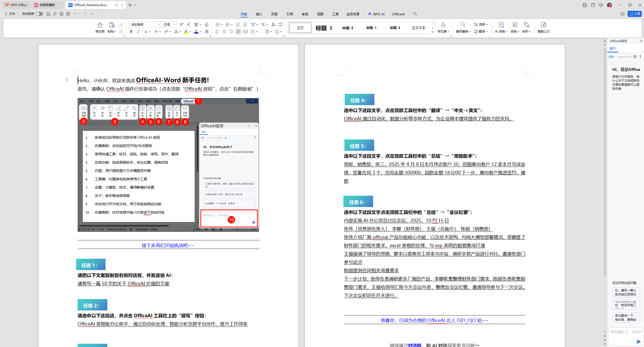Toggle the 自动保存 switch
Viewport: 644px width, 347px height.
point(39,14)
